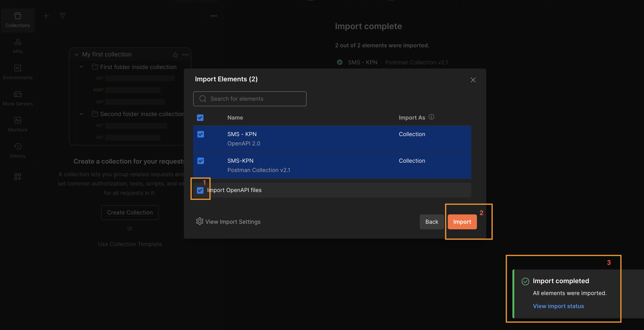Click the plus icon to add collection
Viewport: 644px width, 330px height.
point(46,16)
